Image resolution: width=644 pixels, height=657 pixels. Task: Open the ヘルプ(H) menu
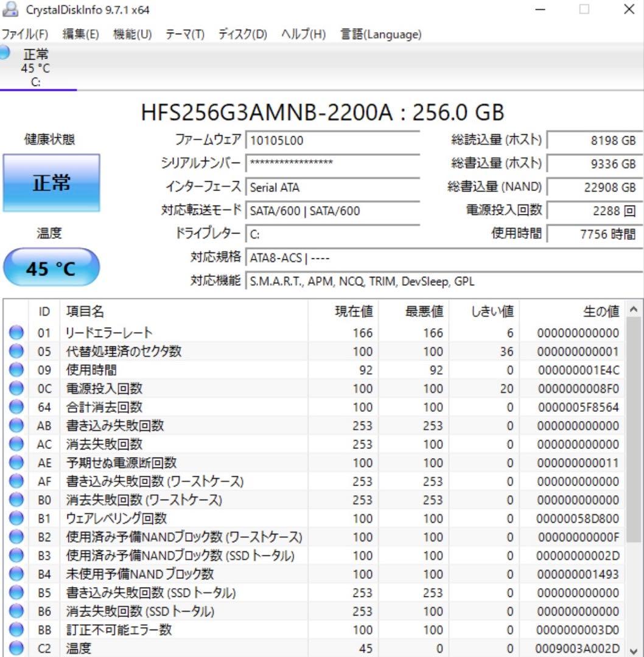[302, 34]
